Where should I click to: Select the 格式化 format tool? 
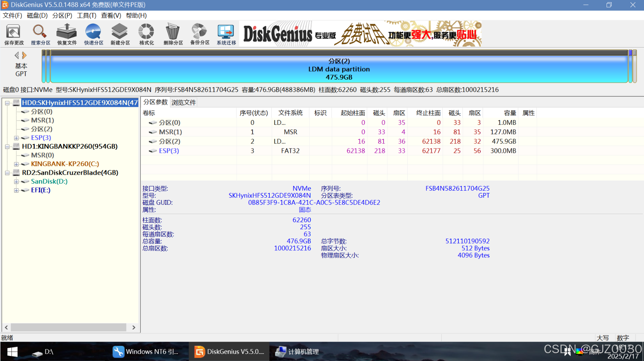[x=147, y=34]
